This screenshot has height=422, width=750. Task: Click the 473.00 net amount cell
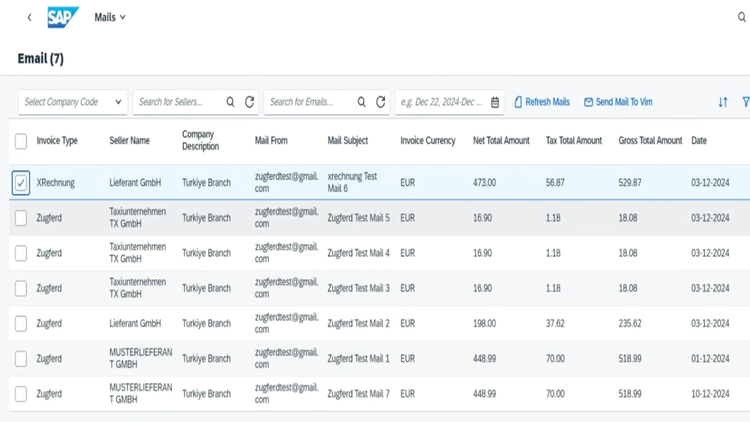[x=484, y=183]
